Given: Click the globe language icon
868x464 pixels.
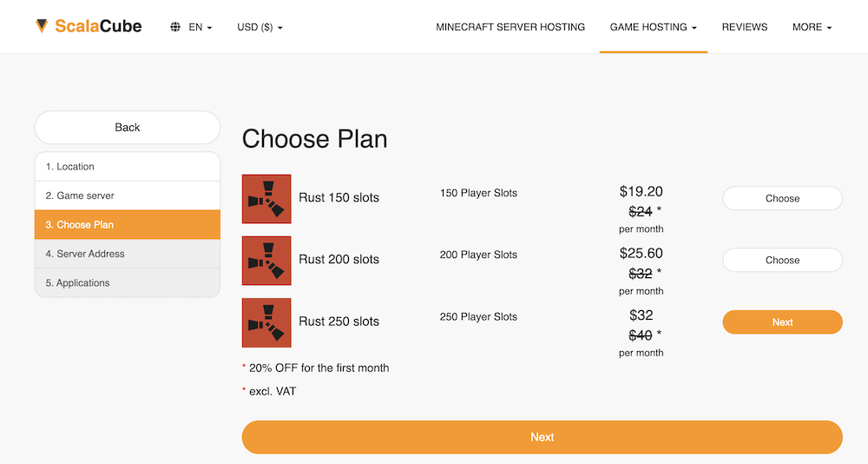Looking at the screenshot, I should [x=175, y=27].
